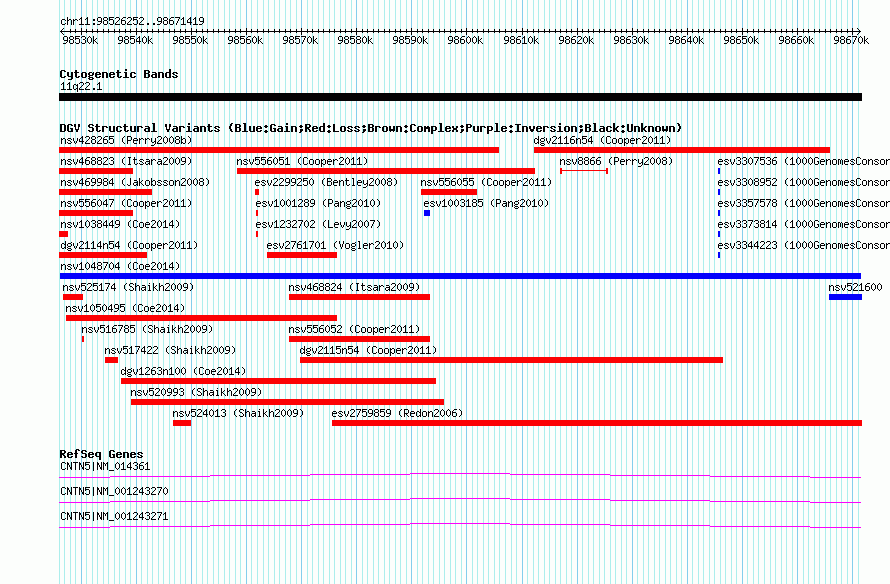Select the nsv521600 blue gain bar

845,297
